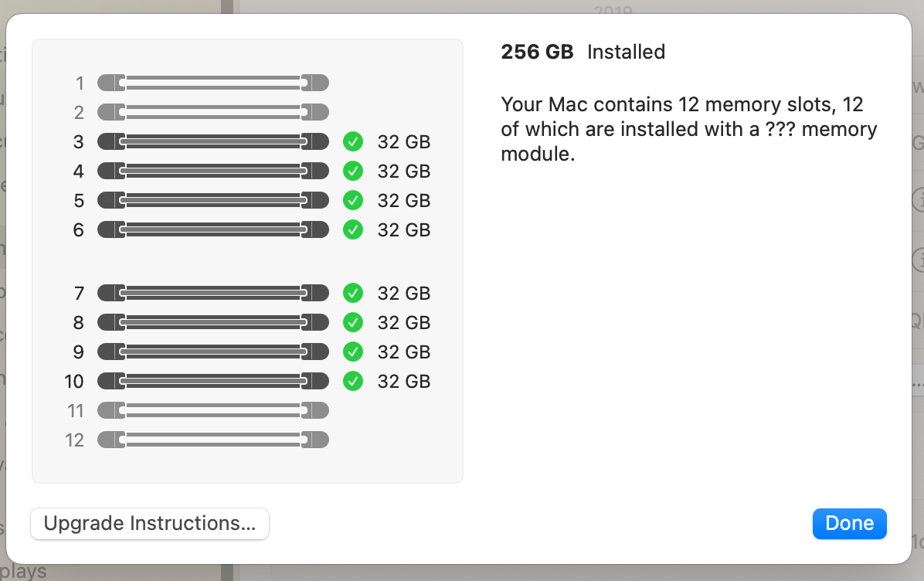
Task: Select the slot 4 memory module icon
Action: pos(213,171)
